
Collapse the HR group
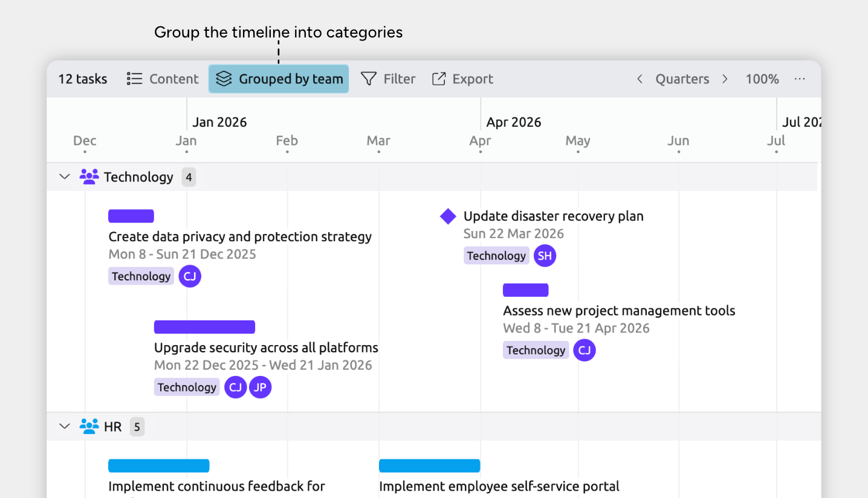coord(65,427)
